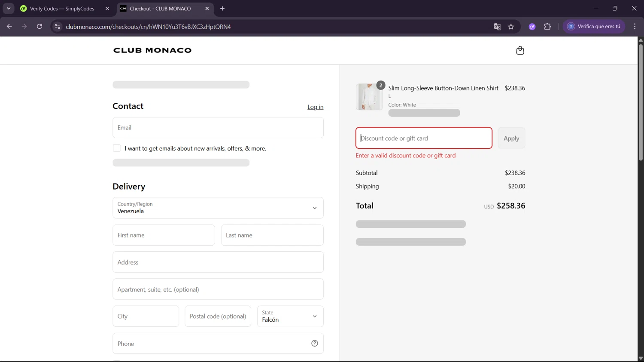Reload the checkout page

(x=39, y=27)
